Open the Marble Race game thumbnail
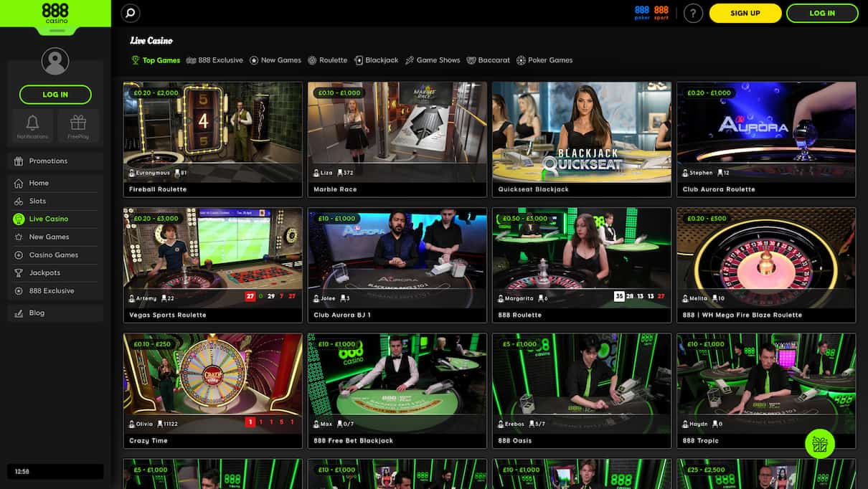 [x=397, y=139]
